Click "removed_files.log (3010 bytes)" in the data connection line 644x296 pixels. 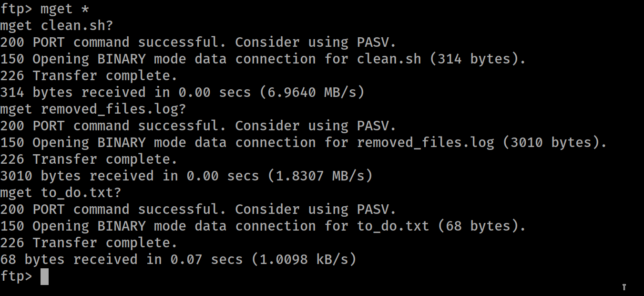[x=481, y=142]
